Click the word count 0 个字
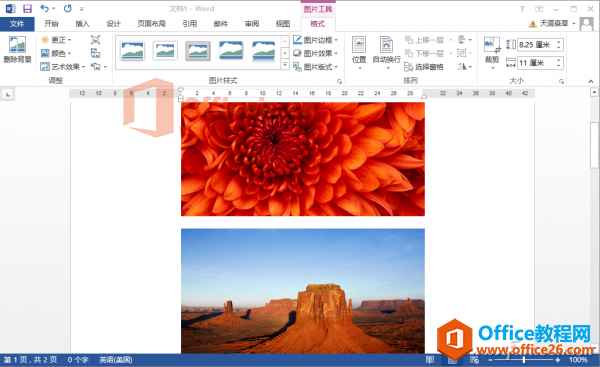The image size is (600, 367). 78,360
